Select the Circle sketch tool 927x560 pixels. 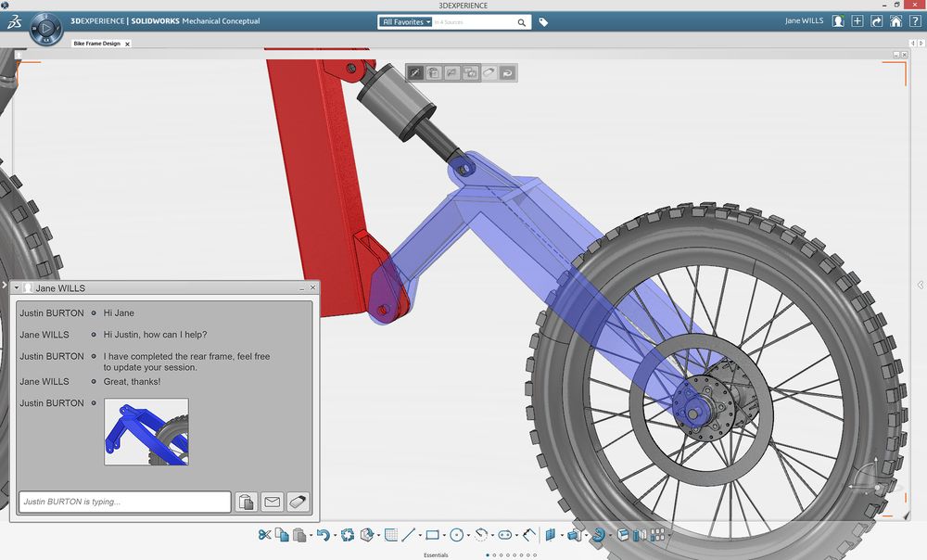(x=456, y=535)
